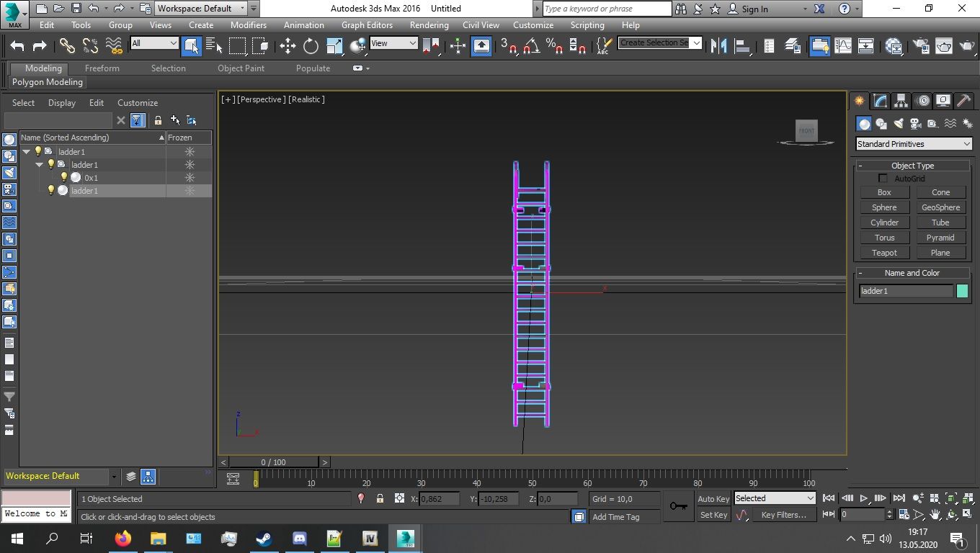Switch to Cameras creation category
980x553 pixels.
tap(915, 124)
